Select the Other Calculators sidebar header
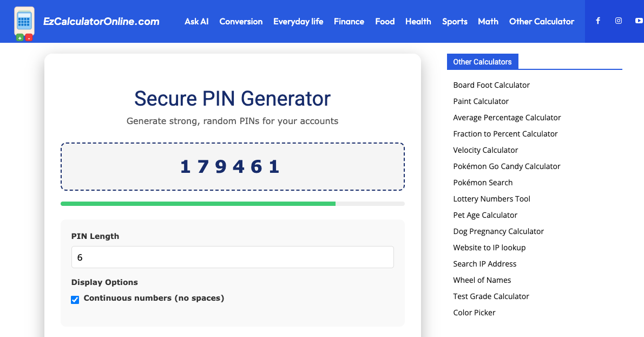644x337 pixels. pyautogui.click(x=482, y=62)
